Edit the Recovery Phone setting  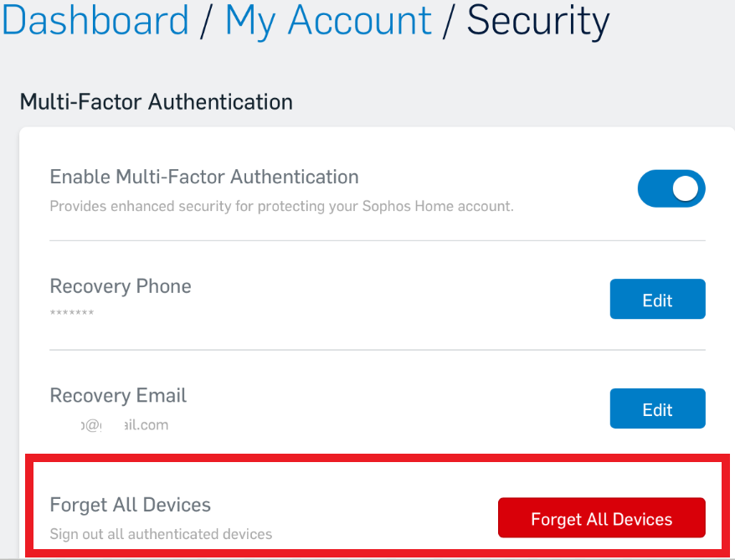coord(657,300)
